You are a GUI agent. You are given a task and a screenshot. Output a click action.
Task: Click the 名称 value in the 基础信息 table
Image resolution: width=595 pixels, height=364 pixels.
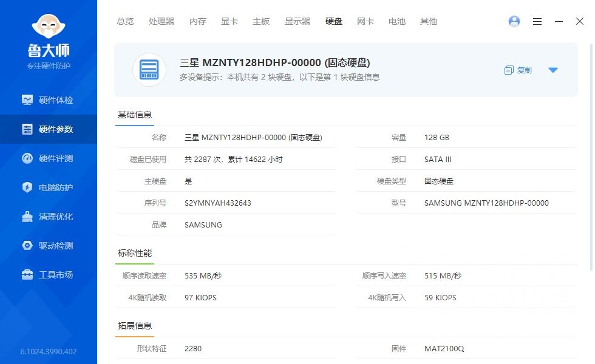click(254, 137)
